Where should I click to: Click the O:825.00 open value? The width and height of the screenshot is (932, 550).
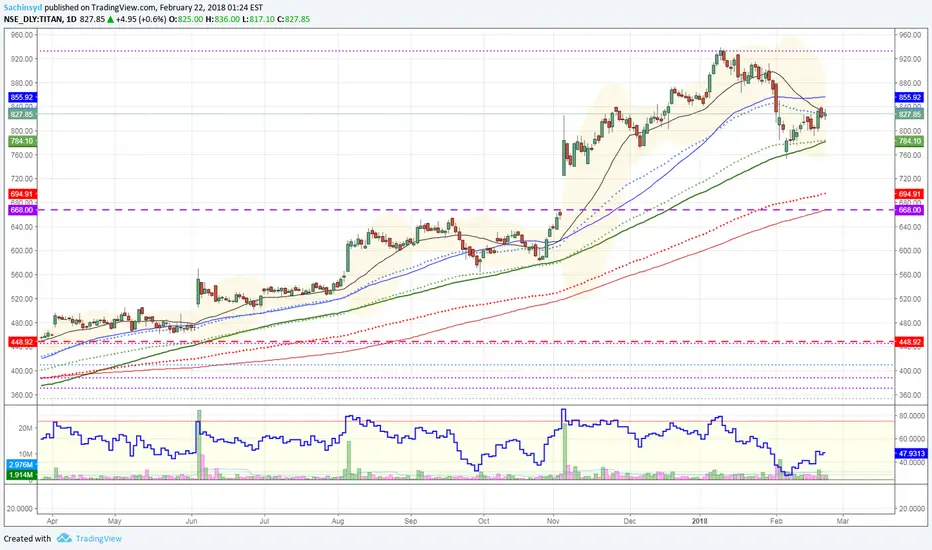[186, 19]
